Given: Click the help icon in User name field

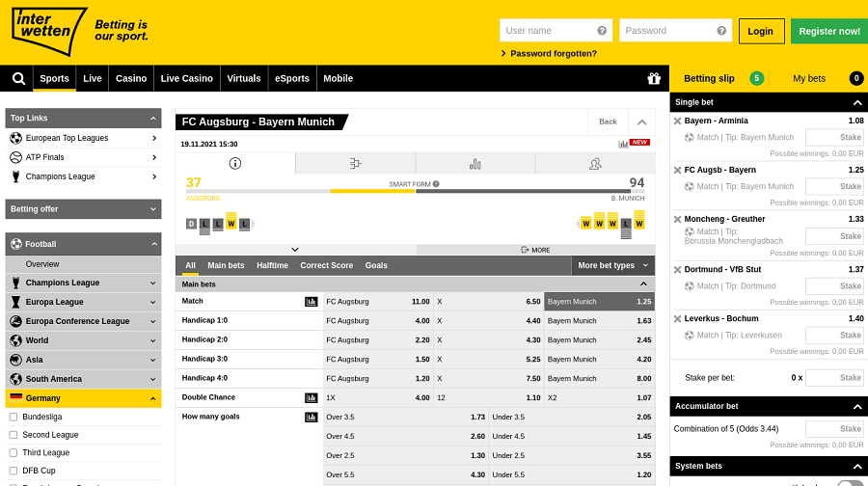Looking at the screenshot, I should click(x=602, y=31).
